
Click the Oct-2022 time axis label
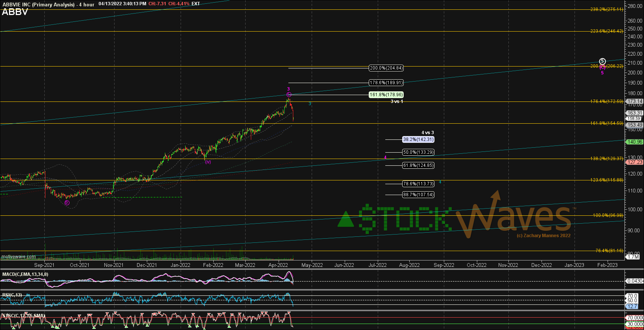[x=477, y=265]
